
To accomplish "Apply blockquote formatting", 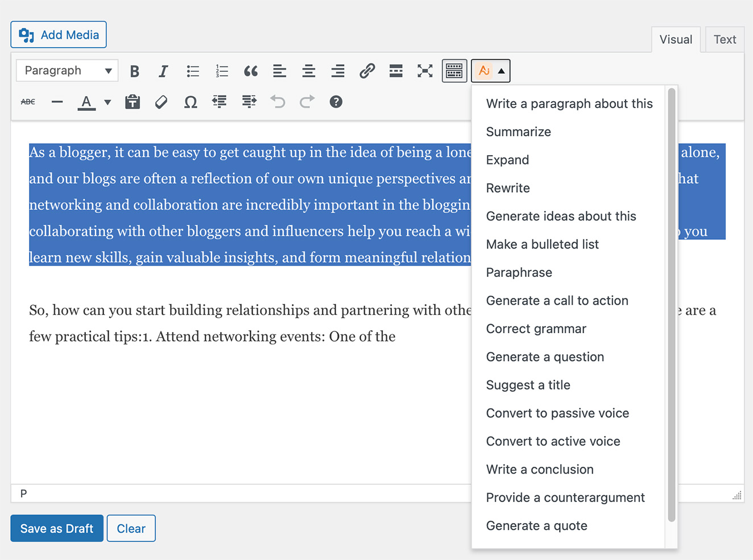I will [x=251, y=70].
